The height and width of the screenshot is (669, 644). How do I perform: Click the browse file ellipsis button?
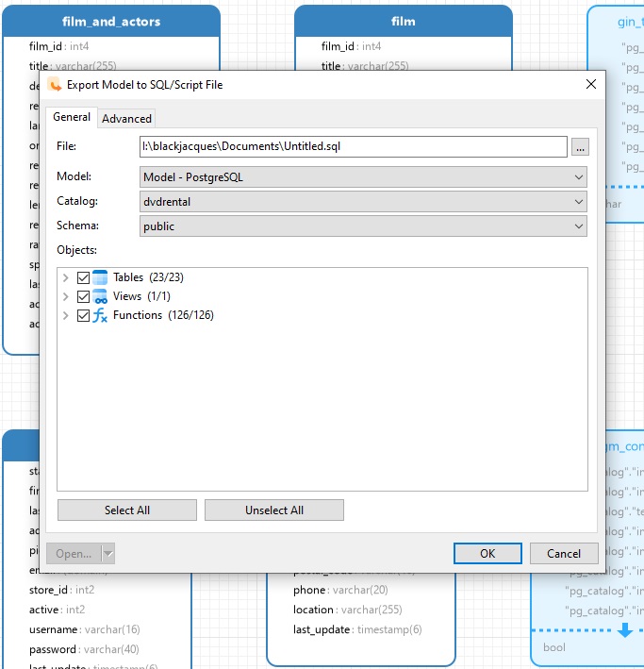(x=580, y=147)
